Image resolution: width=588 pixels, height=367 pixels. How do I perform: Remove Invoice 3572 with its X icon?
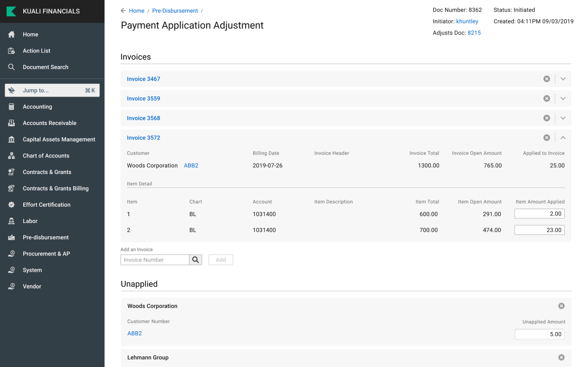(547, 138)
